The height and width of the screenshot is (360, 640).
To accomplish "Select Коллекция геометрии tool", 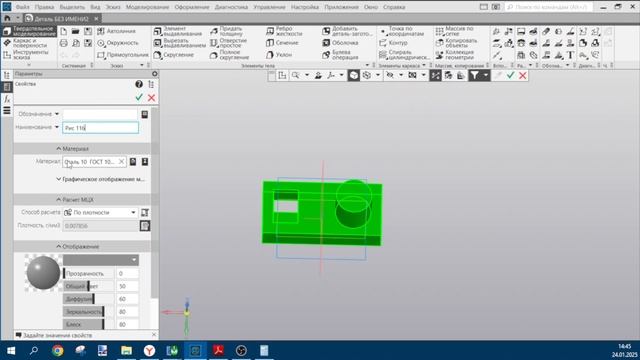I will tap(454, 55).
